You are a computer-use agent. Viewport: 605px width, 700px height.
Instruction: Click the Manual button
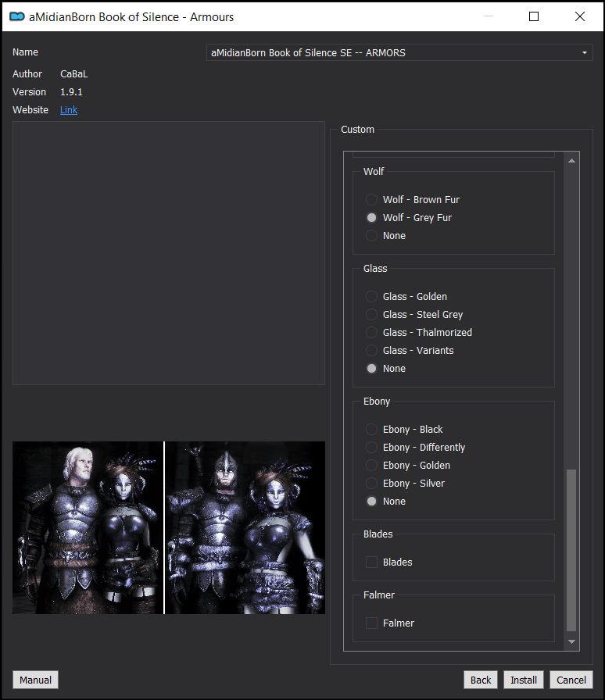pyautogui.click(x=35, y=680)
